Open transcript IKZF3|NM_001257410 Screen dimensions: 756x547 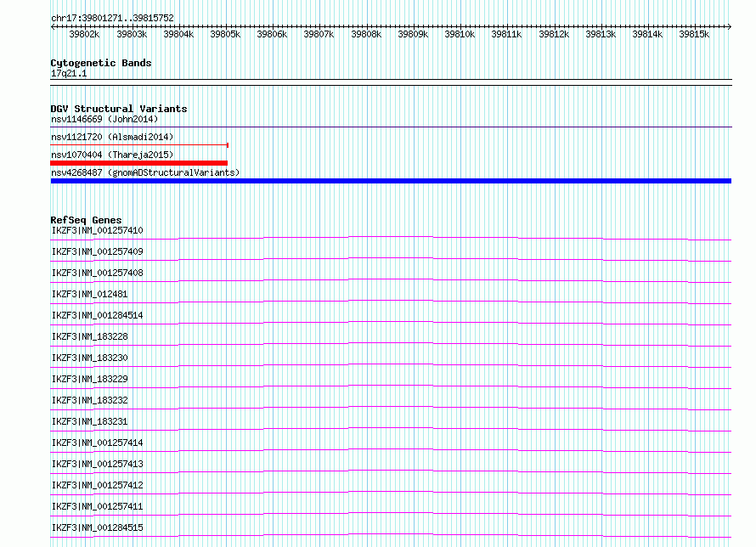pos(98,230)
